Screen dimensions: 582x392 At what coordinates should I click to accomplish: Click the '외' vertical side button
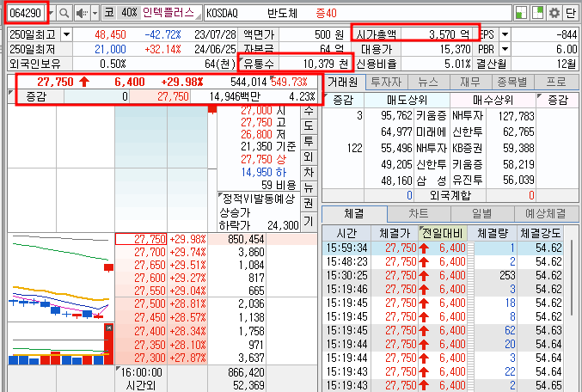point(309,156)
